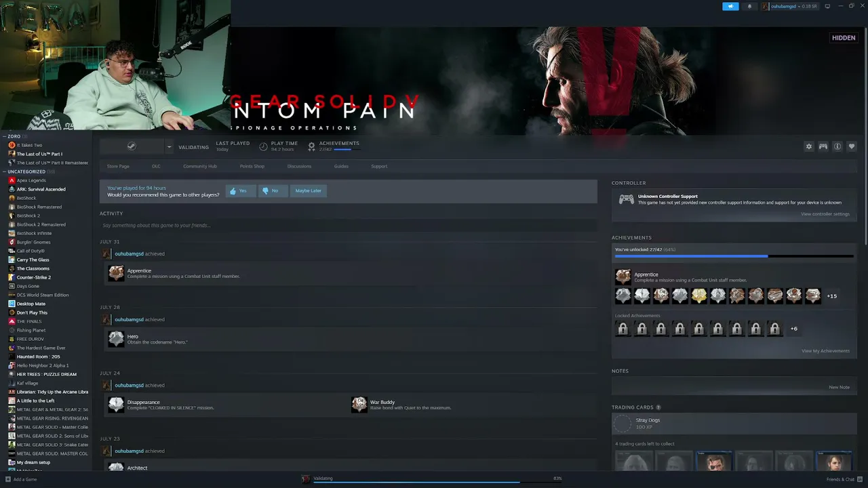Select Hello Neighbor 2 Alpha 1
The width and height of the screenshot is (868, 488).
43,365
